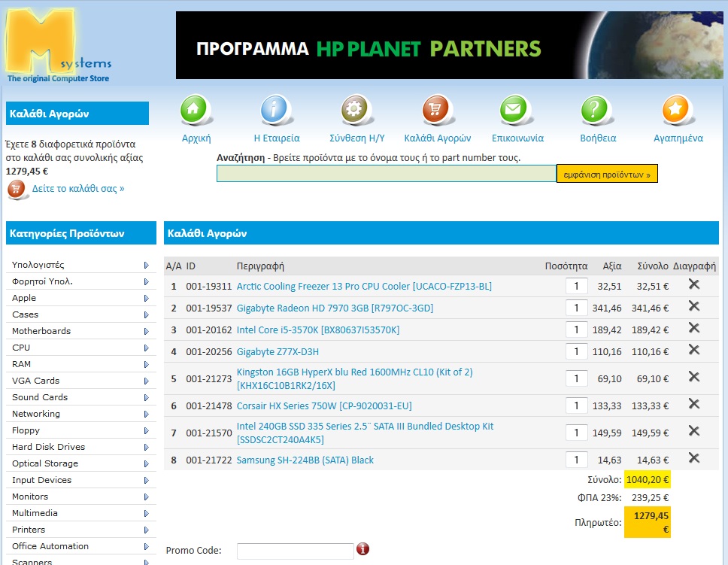Delete Intel 240GB SSD 335 row
Image resolution: width=728 pixels, height=565 pixels.
[693, 431]
